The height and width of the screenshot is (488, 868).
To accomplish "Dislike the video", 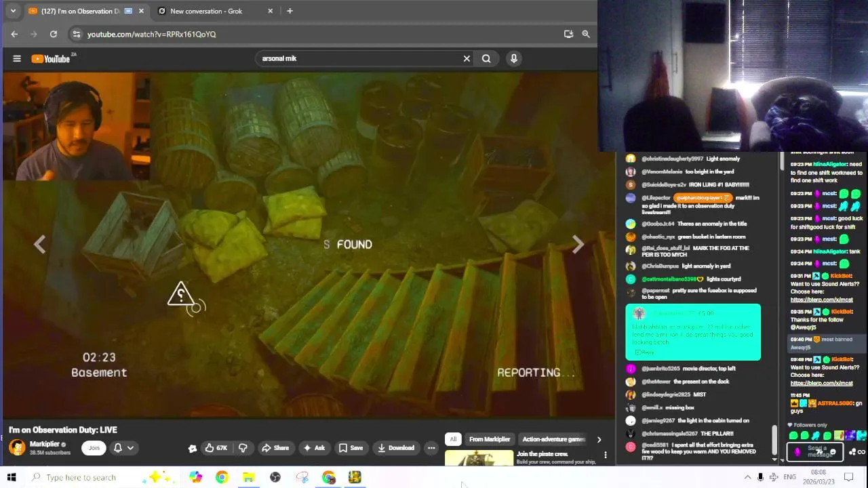I will point(243,447).
